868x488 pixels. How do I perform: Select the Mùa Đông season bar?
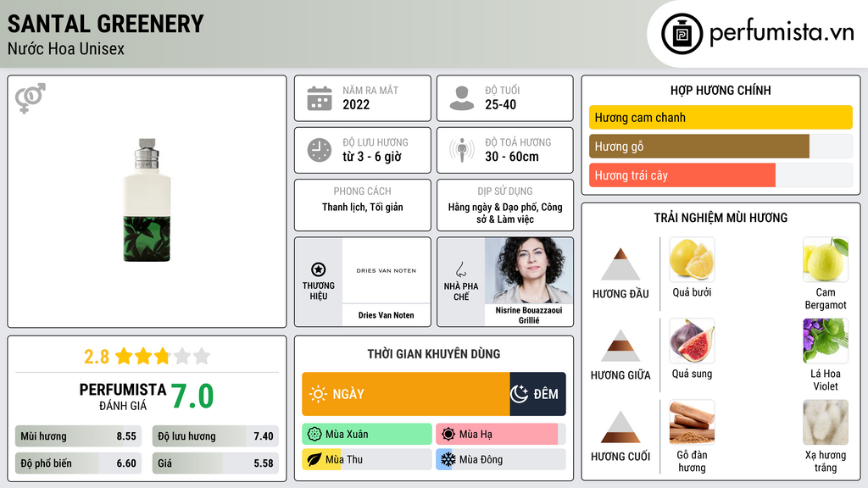(x=501, y=459)
